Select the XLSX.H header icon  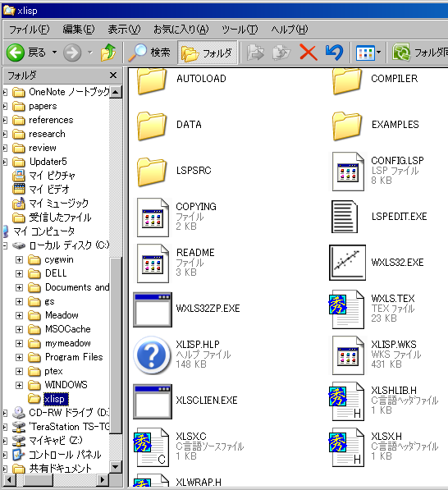pyautogui.click(x=346, y=447)
